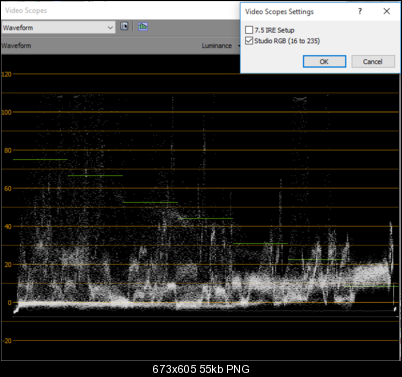The height and width of the screenshot is (377, 402).
Task: Click the Waveform heading label
Action: (16, 46)
